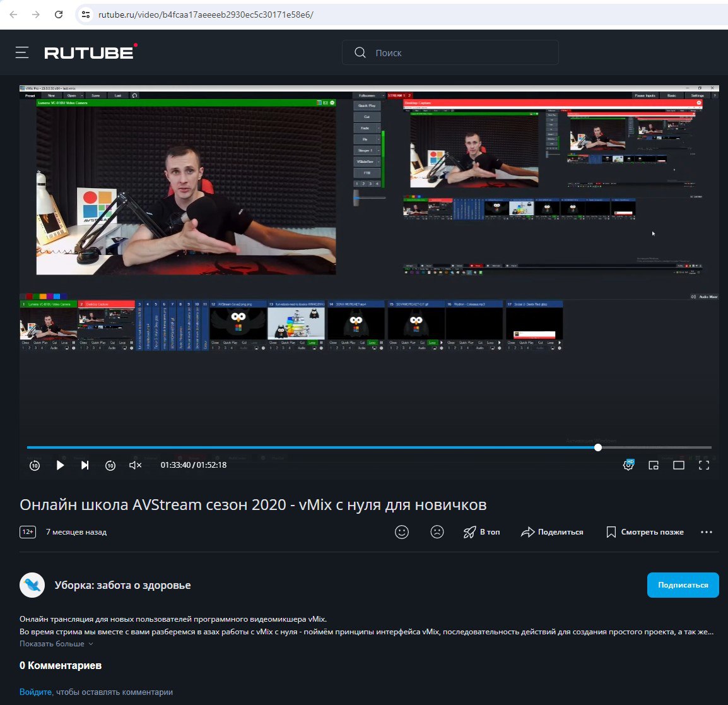Click the search magnifier icon
Viewport: 728px width, 705px height.
[x=360, y=52]
